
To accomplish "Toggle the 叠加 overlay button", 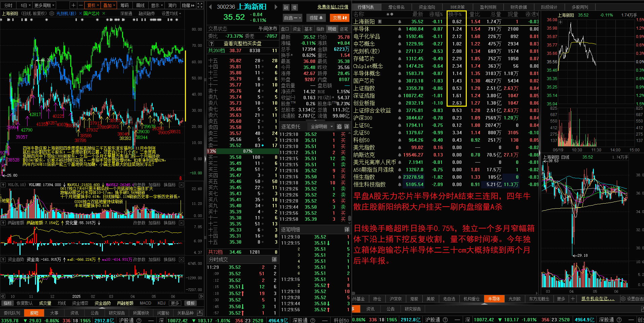I will coord(109,5).
